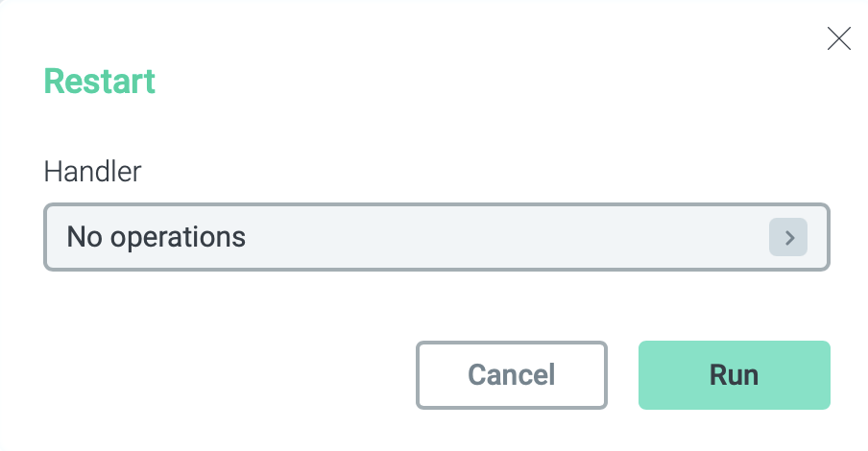Dismiss the dialog using the top-right cross
This screenshot has height=451, width=868.
coord(838,38)
